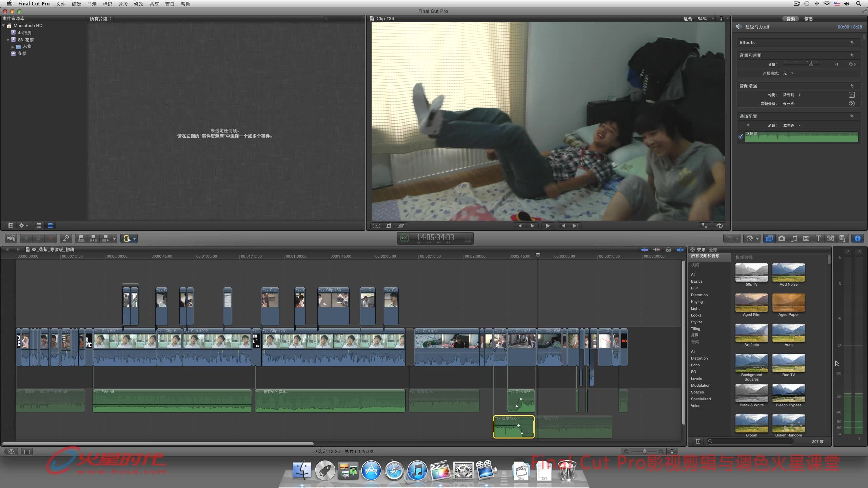The image size is (868, 488).
Task: Open the retime speed dropdown
Action: tap(751, 239)
